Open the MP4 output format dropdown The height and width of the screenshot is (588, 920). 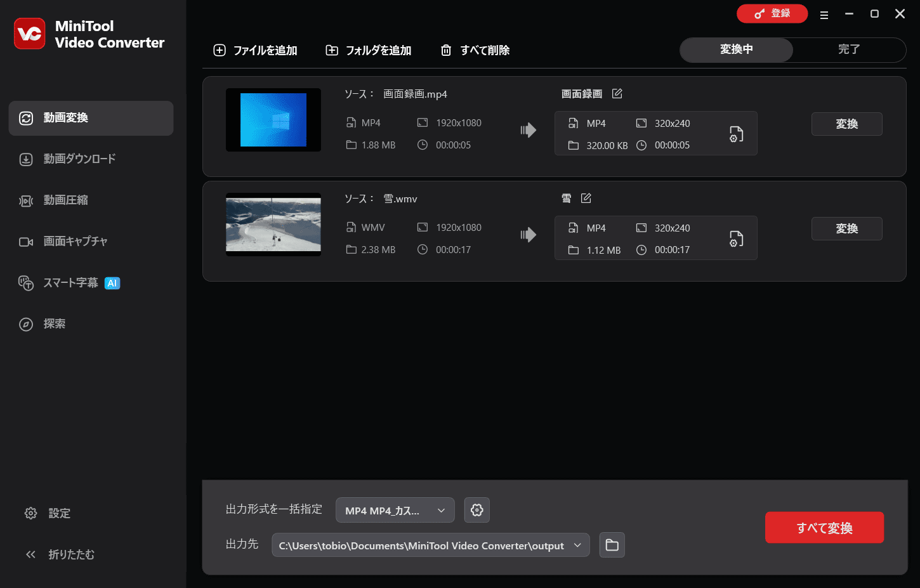[x=395, y=510]
